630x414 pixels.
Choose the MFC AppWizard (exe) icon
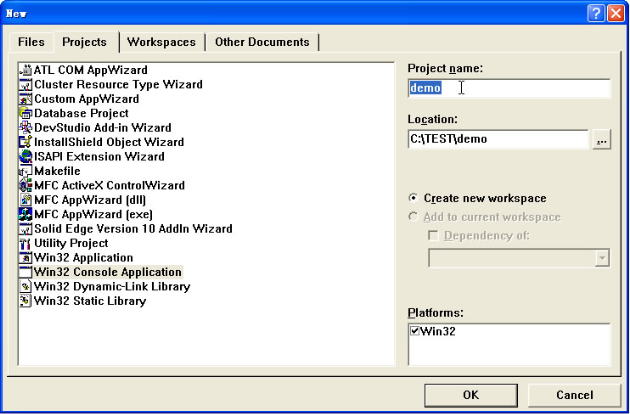[26, 214]
